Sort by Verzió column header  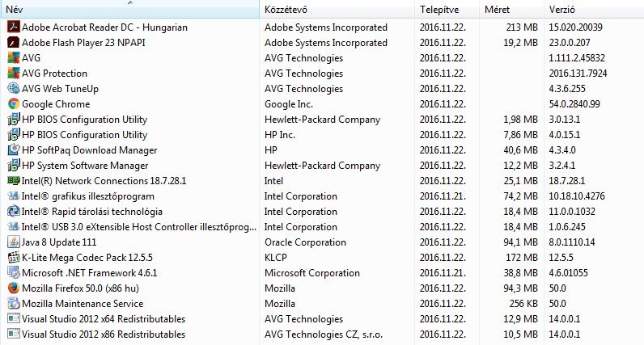click(562, 11)
